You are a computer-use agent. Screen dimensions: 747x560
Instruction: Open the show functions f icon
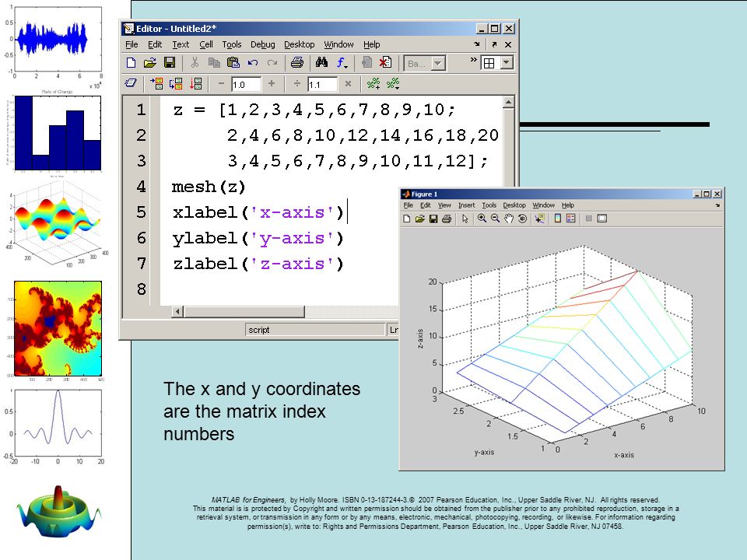[x=342, y=63]
